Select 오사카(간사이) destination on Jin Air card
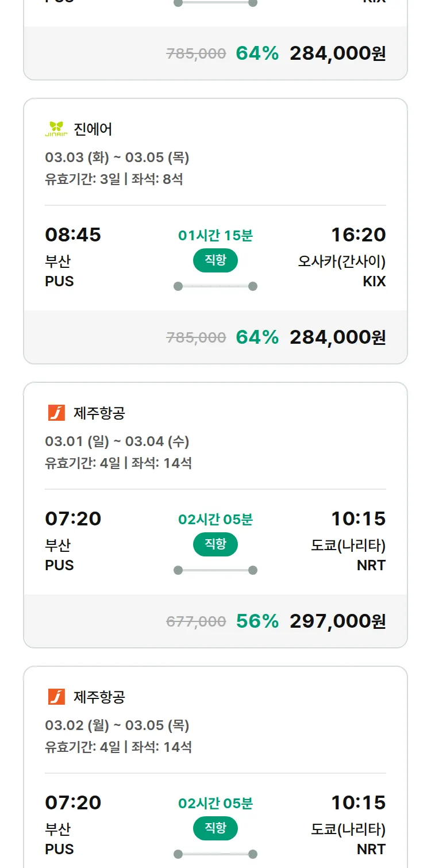The image size is (431, 868). pos(341,262)
